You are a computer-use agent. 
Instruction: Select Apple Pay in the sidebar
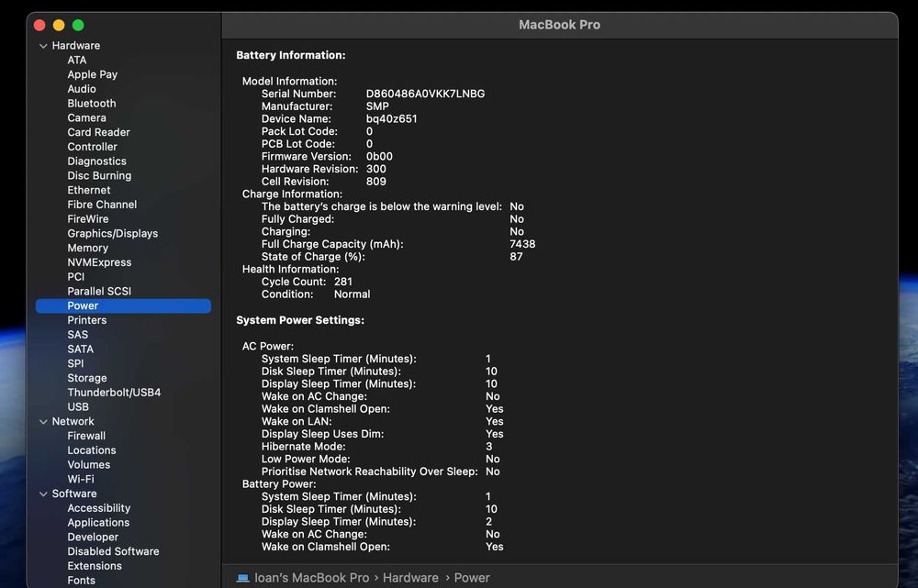pyautogui.click(x=93, y=74)
